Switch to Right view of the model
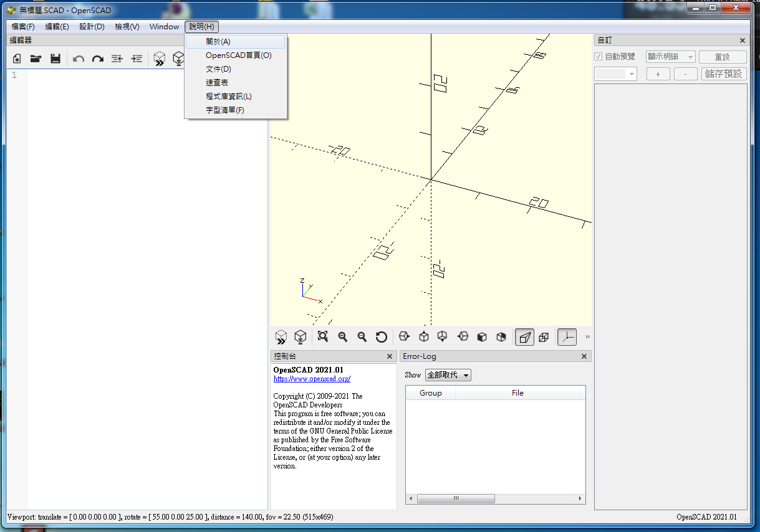Screen dimensions: 760x532 coord(404,337)
